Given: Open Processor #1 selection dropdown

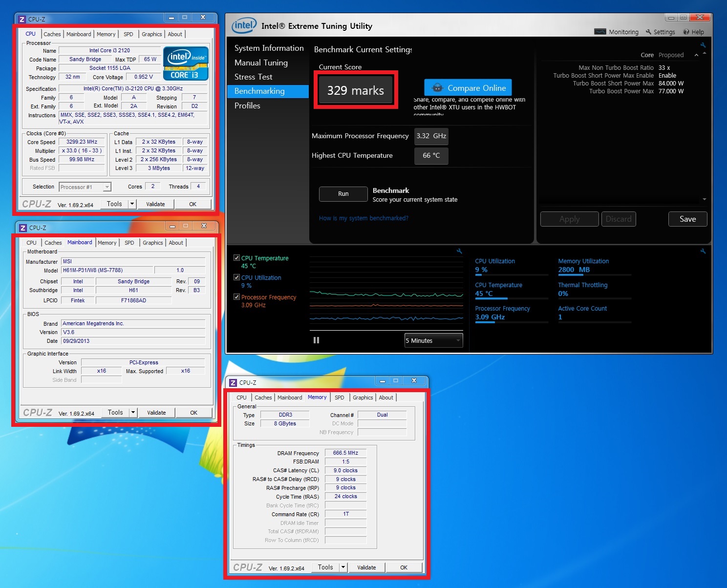Looking at the screenshot, I should click(85, 187).
